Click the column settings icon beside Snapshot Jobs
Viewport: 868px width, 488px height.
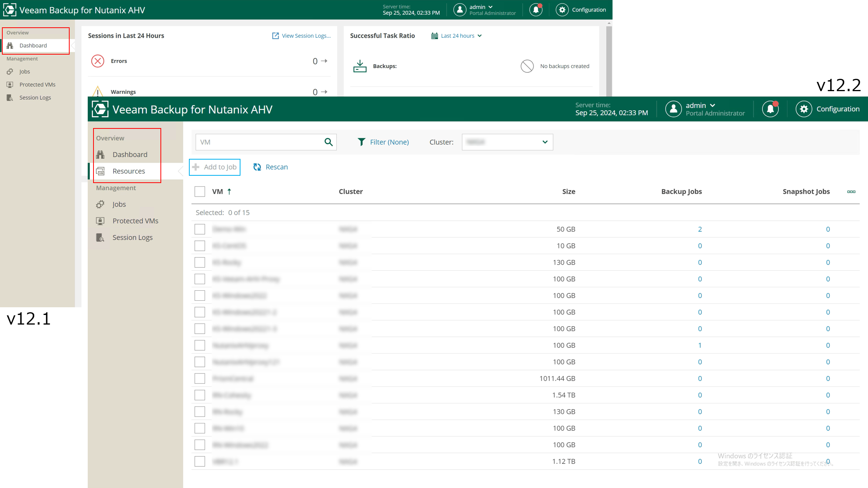pyautogui.click(x=851, y=192)
